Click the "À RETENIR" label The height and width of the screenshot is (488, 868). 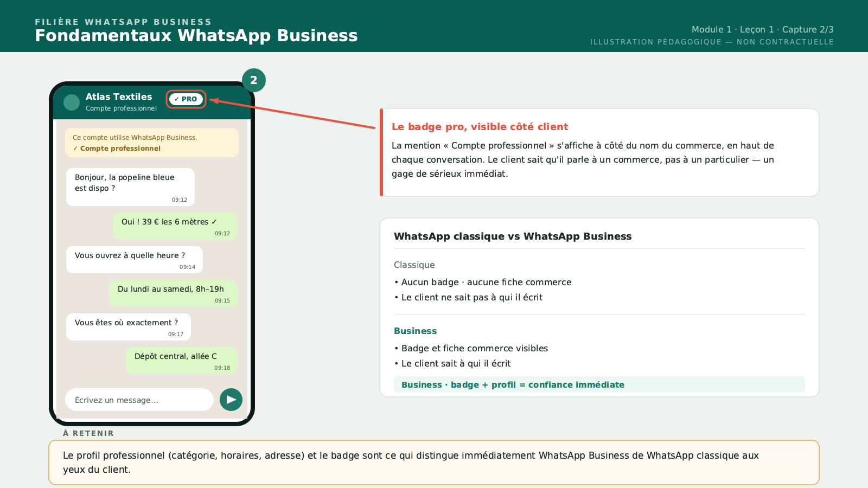coord(88,433)
